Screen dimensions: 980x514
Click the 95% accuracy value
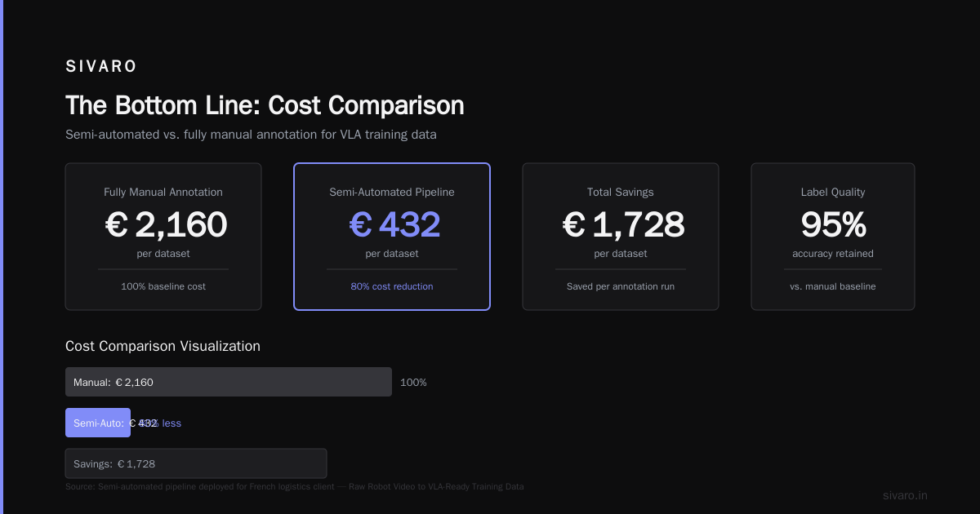coord(833,224)
